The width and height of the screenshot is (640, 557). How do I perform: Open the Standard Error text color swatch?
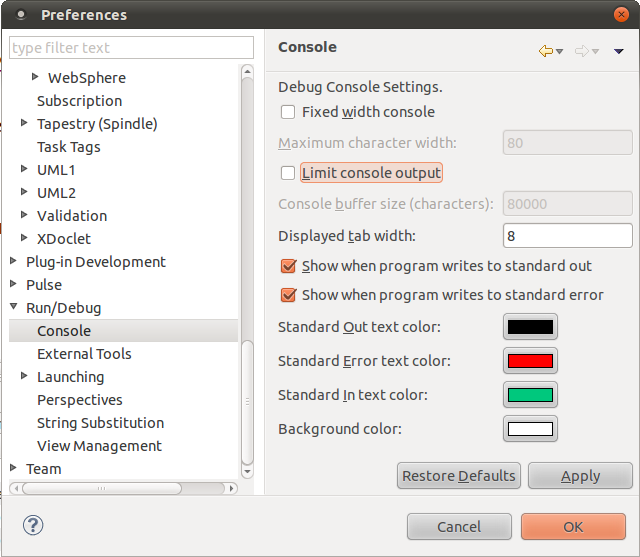[x=530, y=361]
